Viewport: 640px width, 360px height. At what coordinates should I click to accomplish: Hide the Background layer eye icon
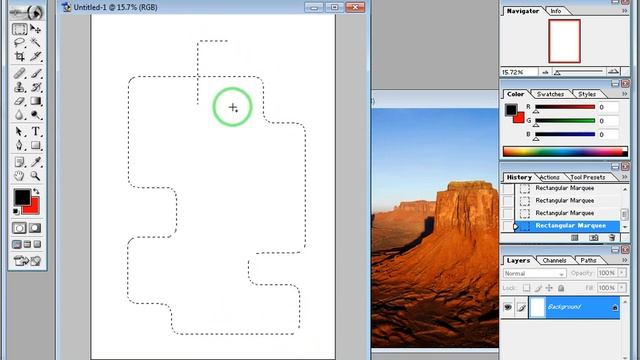(x=508, y=307)
